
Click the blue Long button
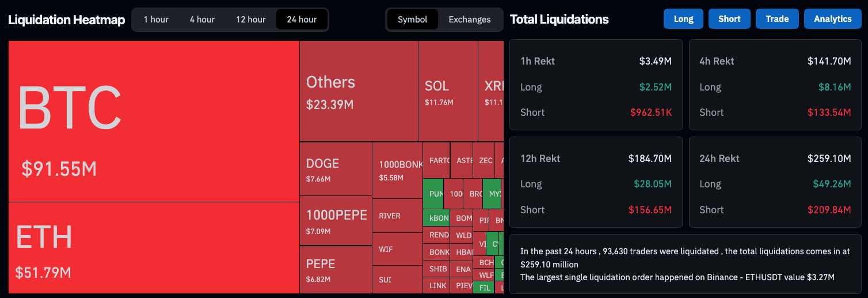click(683, 19)
